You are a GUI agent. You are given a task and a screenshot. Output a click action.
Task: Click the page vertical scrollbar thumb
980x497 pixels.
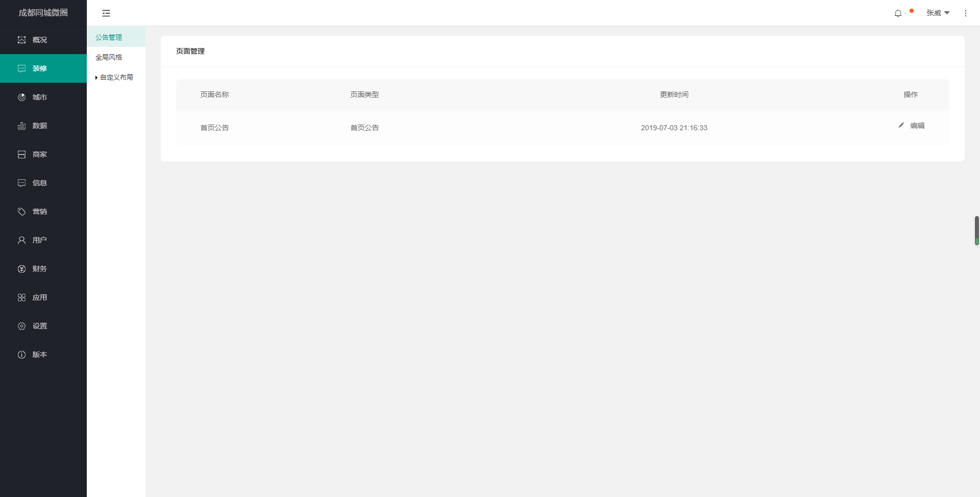(x=976, y=230)
